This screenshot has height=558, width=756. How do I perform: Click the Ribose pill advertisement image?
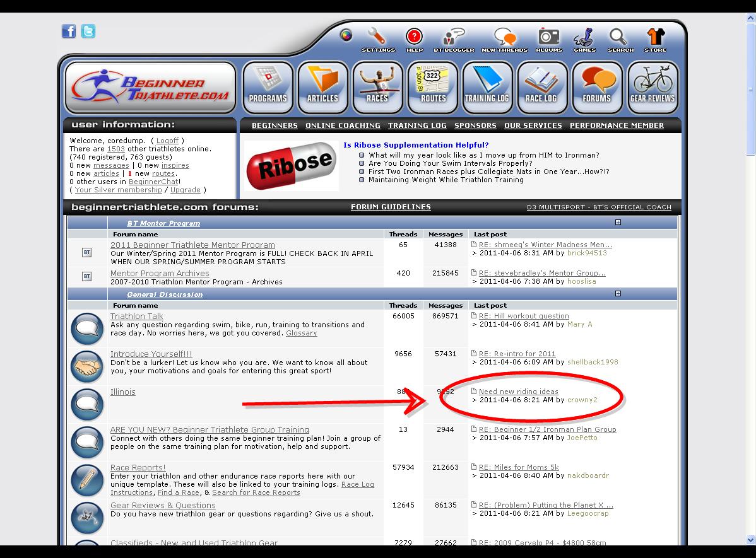pos(291,165)
